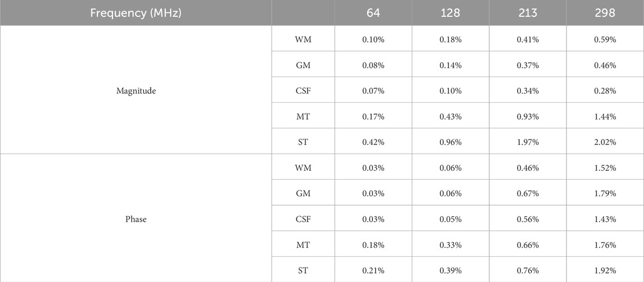Image resolution: width=644 pixels, height=282 pixels.
Task: Select the 213 column header
Action: [528, 12]
